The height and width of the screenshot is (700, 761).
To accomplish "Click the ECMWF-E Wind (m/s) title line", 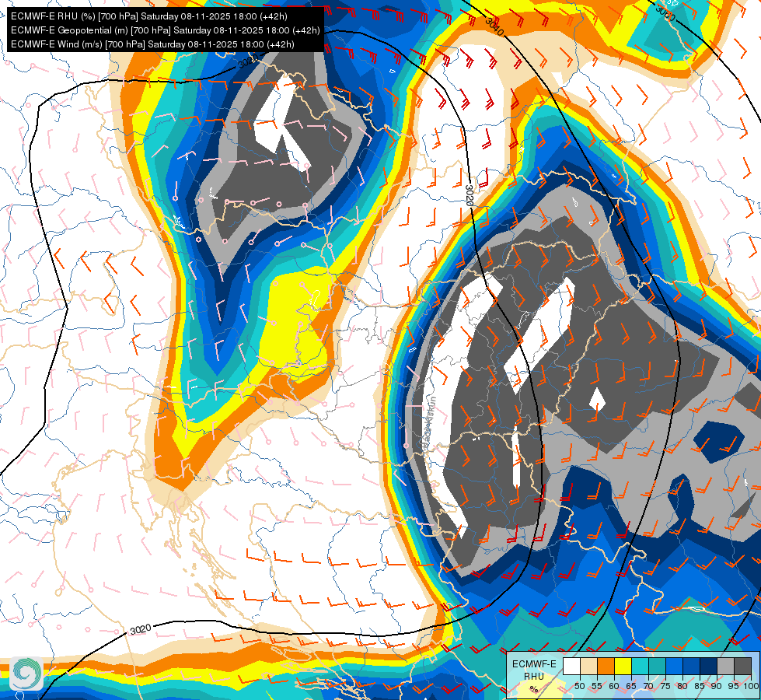I will [152, 44].
